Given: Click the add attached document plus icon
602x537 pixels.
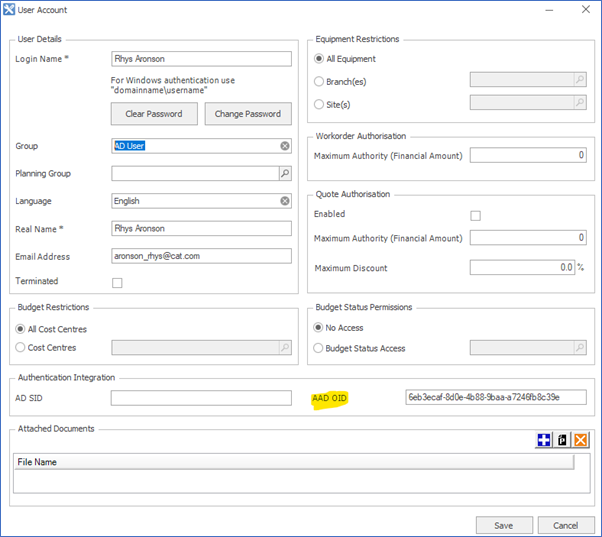Looking at the screenshot, I should pos(544,440).
